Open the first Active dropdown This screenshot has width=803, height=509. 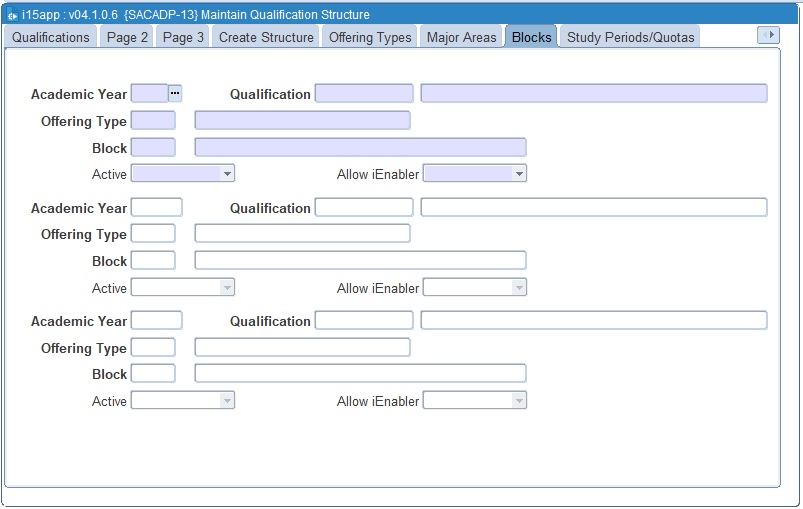point(182,174)
